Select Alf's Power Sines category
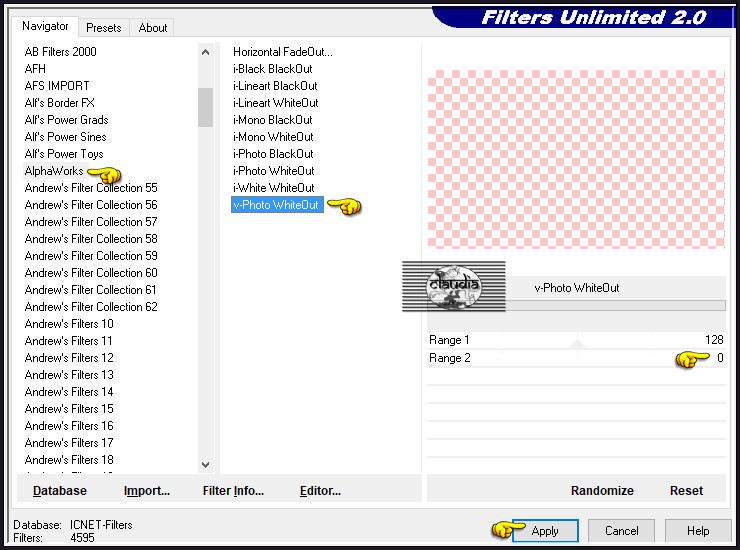Screen dimensions: 740x550 click(x=66, y=137)
